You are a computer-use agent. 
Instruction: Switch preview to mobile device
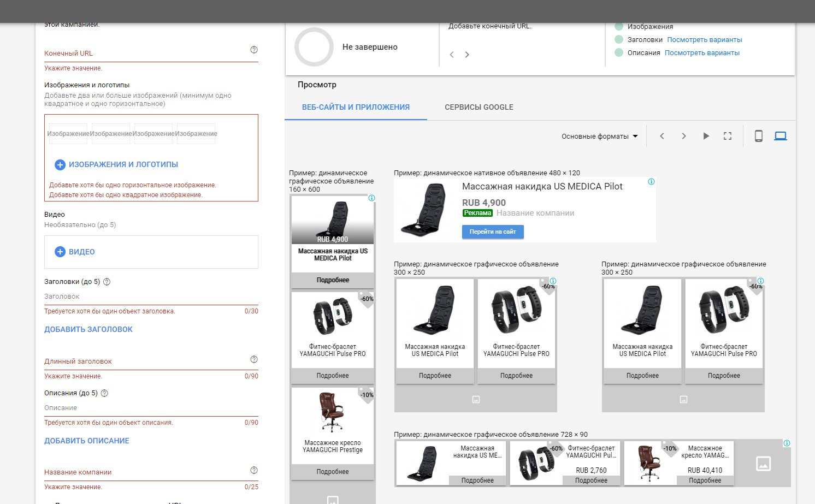(759, 136)
